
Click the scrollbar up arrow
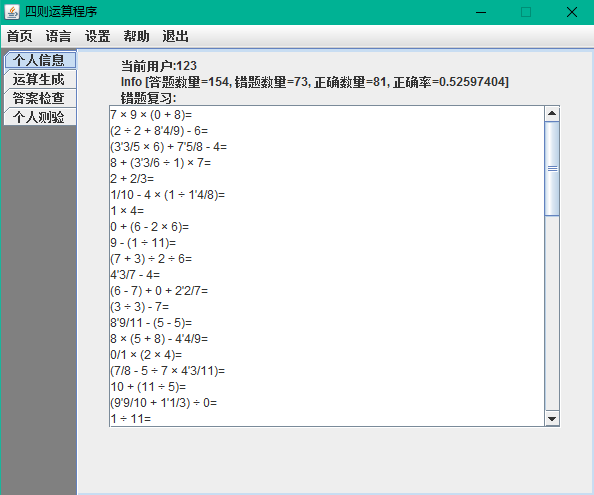552,113
